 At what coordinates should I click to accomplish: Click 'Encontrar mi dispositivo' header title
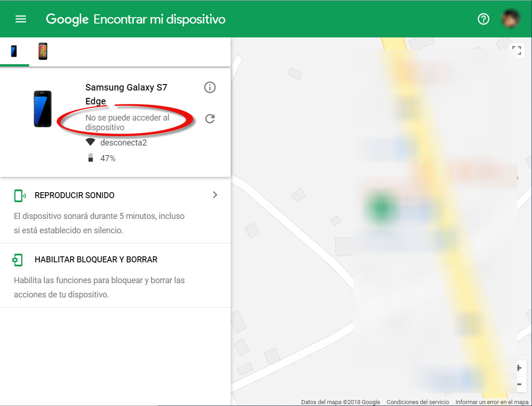pos(160,19)
